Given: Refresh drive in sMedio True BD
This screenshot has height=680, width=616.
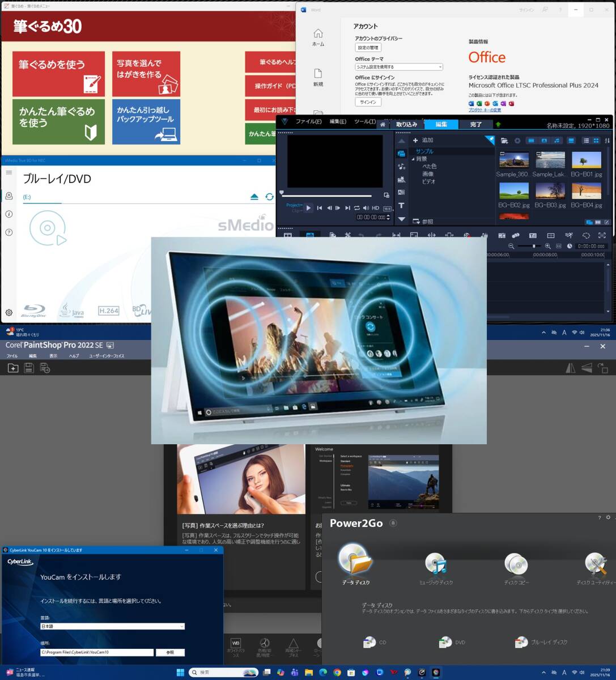Looking at the screenshot, I should (x=269, y=197).
